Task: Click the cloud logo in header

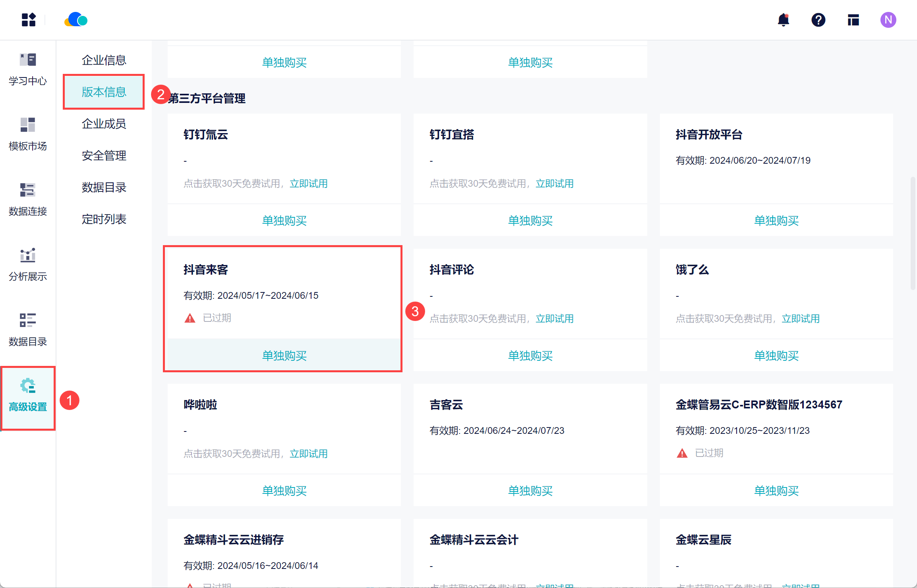Action: (76, 20)
